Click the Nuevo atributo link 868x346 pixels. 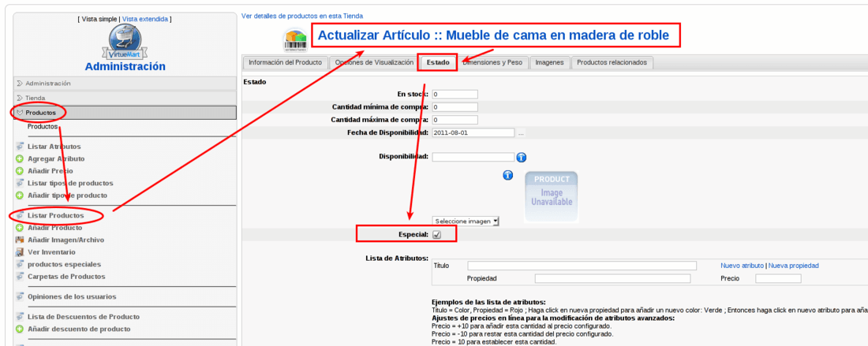(743, 266)
